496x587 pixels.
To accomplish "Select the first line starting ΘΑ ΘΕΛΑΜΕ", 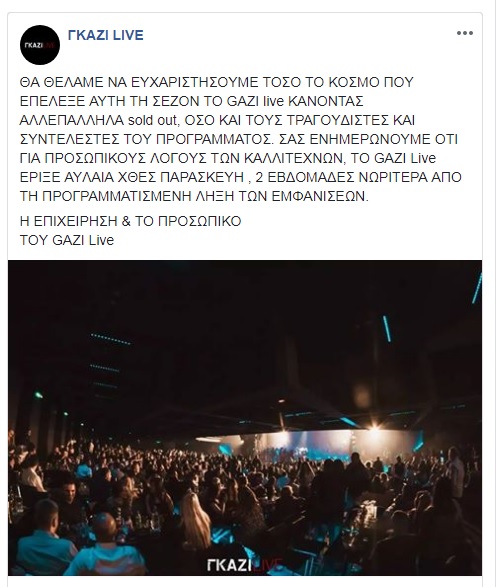I will click(x=216, y=82).
